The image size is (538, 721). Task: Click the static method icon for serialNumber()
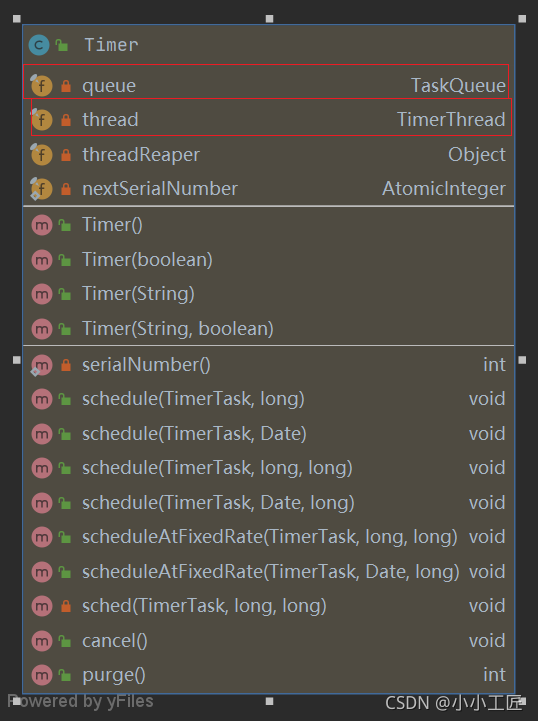coord(41,365)
